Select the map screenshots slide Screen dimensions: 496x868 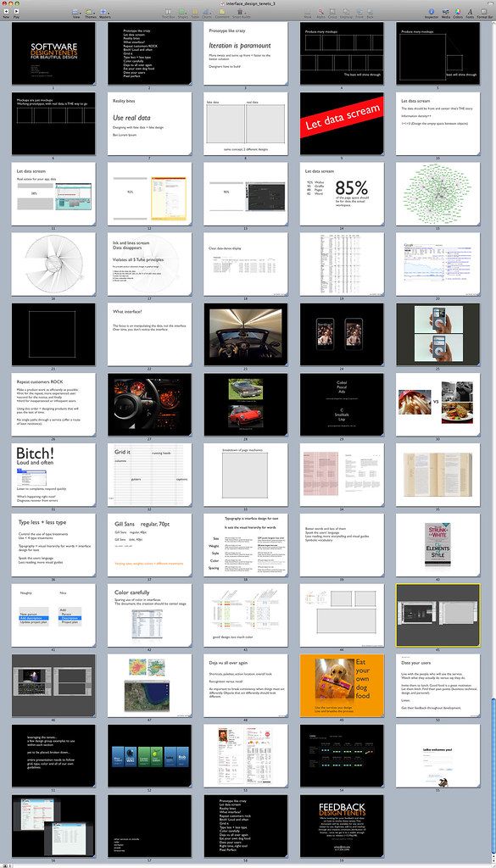(149, 686)
